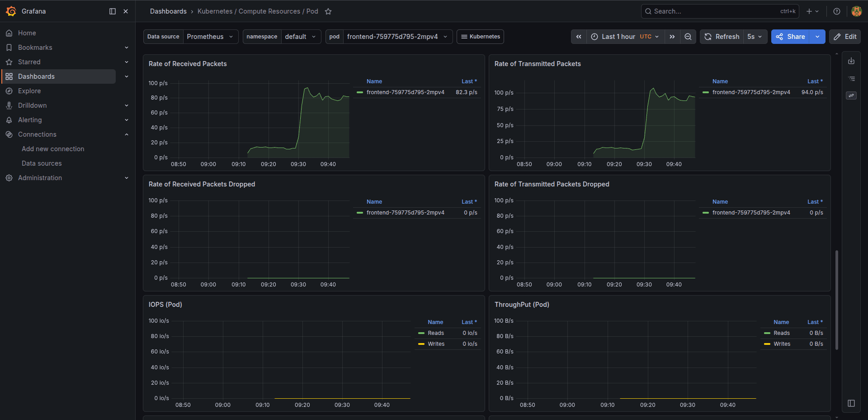Open the 5s refresh interval dropdown
This screenshot has height=420, width=868.
[755, 37]
